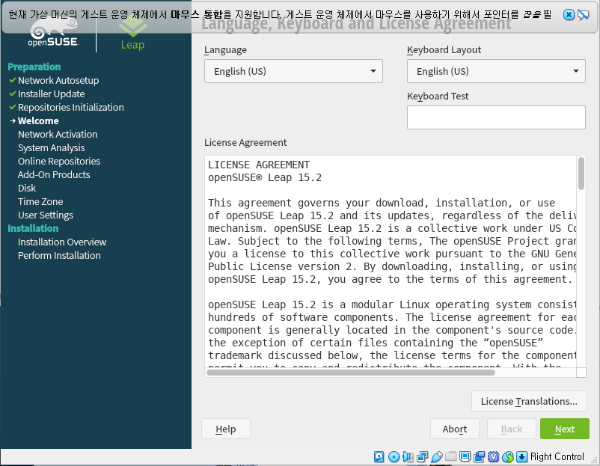The image size is (600, 466).
Task: Click the keyboard capture arrow icon
Action: pos(522,456)
